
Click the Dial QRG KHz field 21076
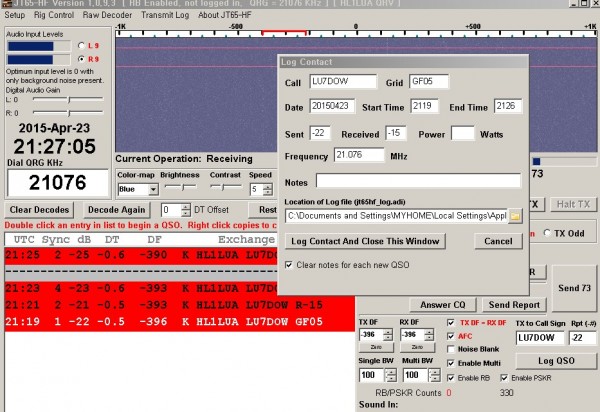pos(57,182)
